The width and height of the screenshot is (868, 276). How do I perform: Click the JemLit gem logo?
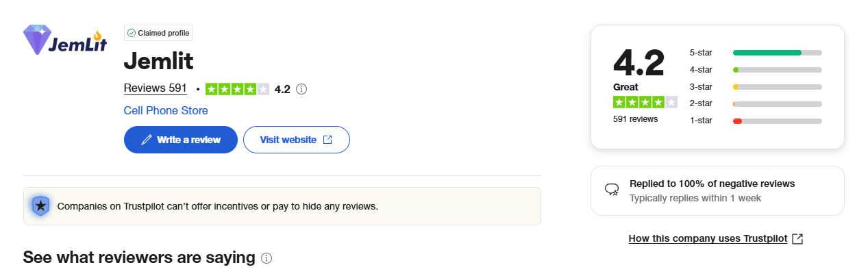[65, 40]
